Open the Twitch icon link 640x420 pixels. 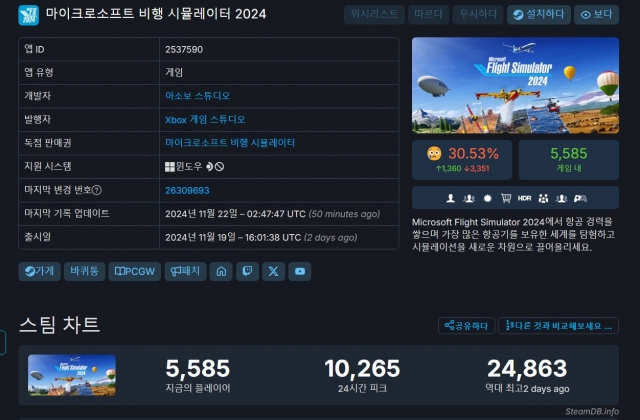247,271
